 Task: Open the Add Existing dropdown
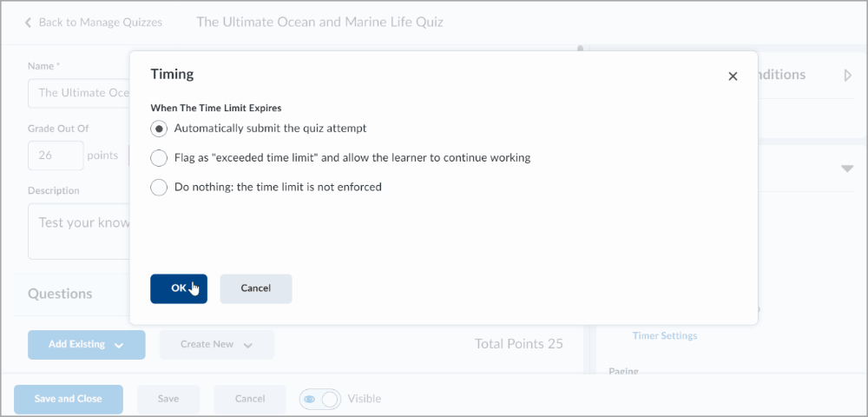click(86, 345)
